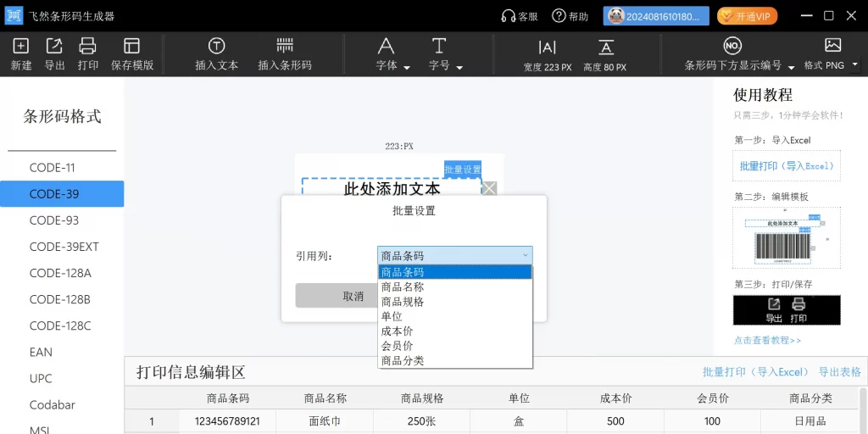Click the 成本价 column header

615,398
